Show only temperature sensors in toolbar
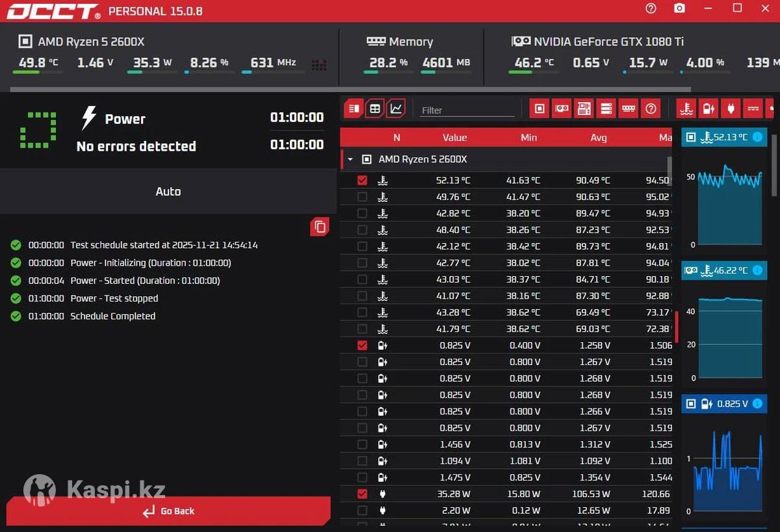780x532 pixels. click(x=686, y=108)
